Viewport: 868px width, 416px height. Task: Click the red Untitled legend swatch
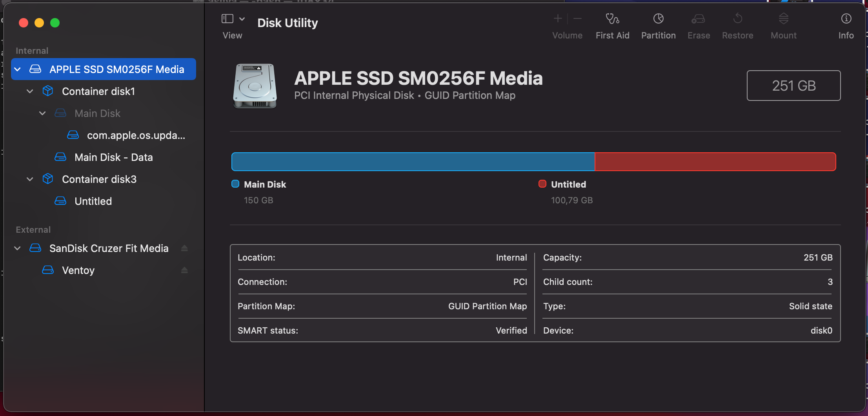[x=542, y=184]
